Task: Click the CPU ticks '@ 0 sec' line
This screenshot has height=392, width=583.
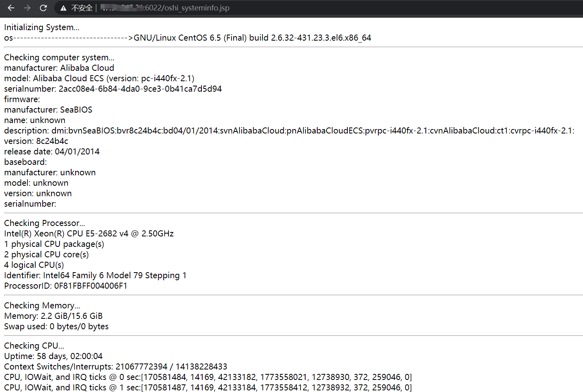Action: click(208, 377)
